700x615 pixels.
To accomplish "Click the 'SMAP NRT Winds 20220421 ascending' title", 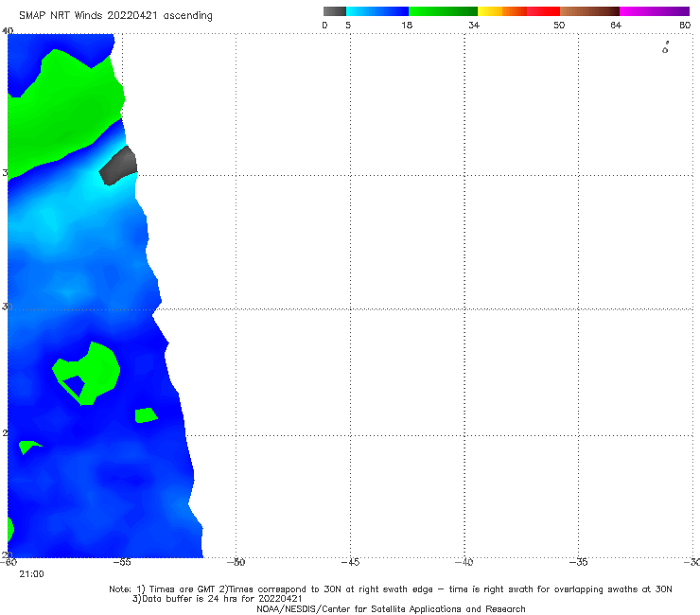I will click(x=115, y=16).
